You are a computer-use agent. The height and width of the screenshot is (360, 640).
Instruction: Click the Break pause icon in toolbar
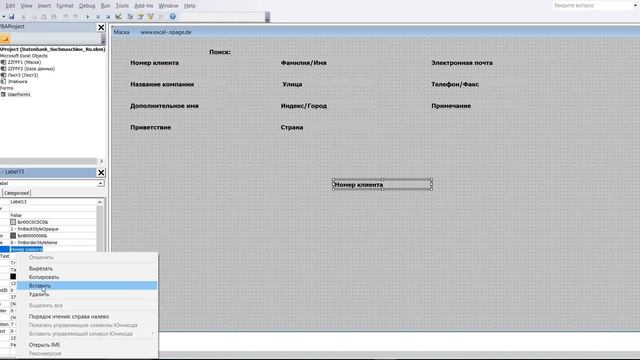coord(98,17)
